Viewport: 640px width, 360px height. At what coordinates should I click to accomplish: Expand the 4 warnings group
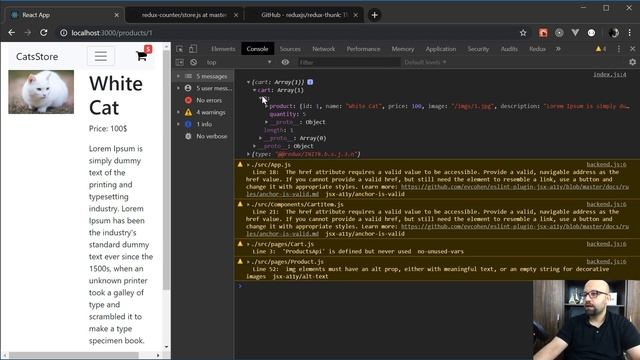coord(178,112)
